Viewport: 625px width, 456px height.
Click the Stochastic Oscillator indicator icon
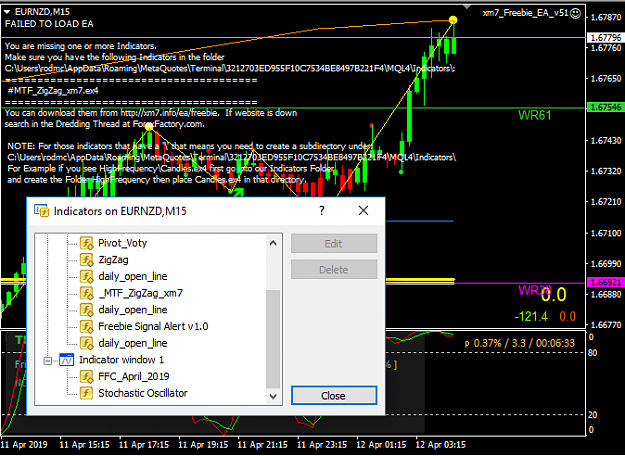pyautogui.click(x=86, y=393)
